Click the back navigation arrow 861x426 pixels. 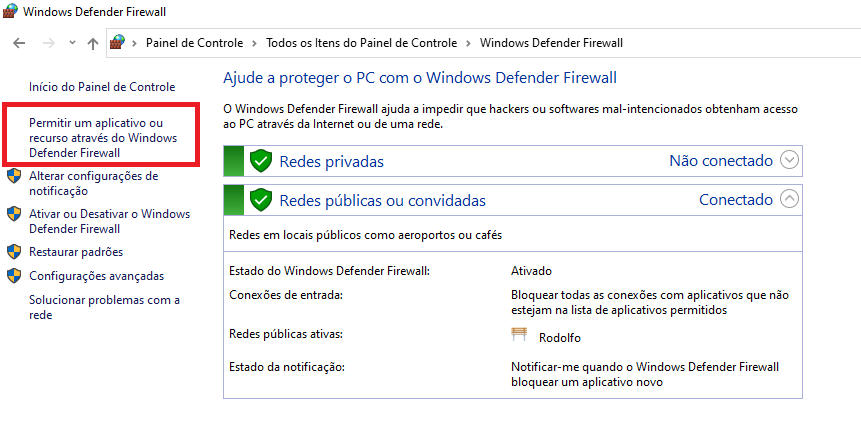coord(19,43)
